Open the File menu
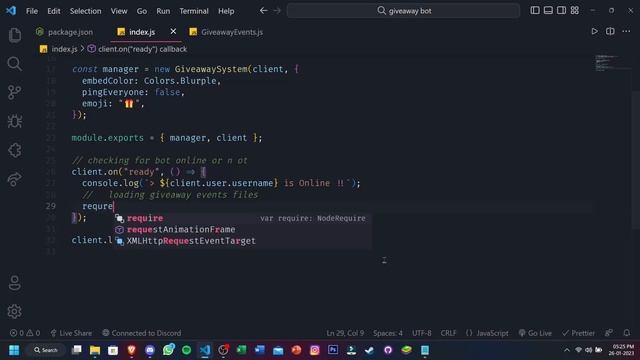The width and height of the screenshot is (640, 360). pos(32,11)
